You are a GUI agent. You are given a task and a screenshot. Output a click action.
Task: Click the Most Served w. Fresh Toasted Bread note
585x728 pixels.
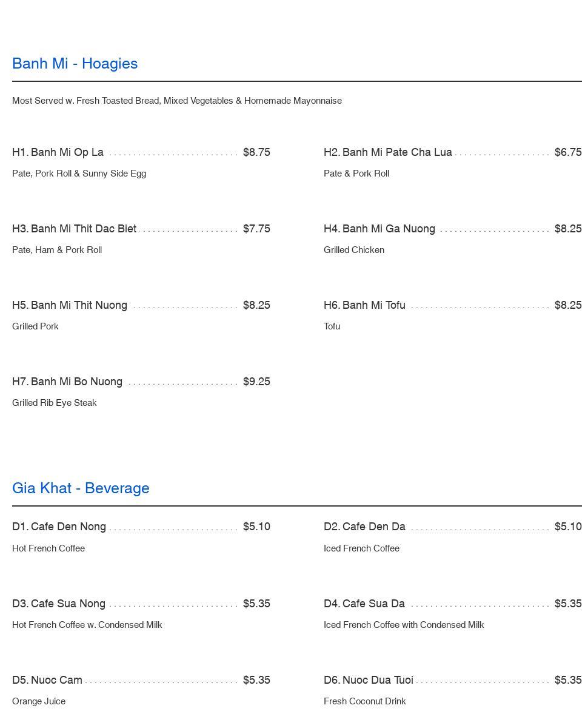pos(177,101)
